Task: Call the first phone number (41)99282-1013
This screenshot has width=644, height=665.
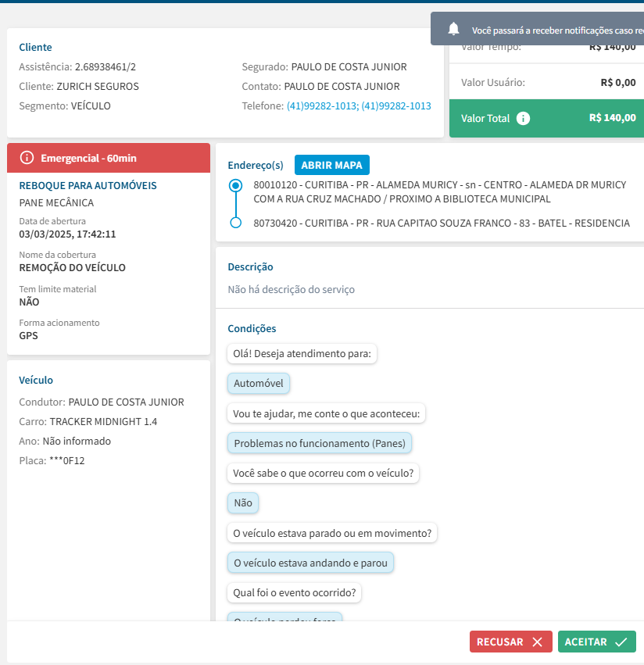Action: [321, 105]
